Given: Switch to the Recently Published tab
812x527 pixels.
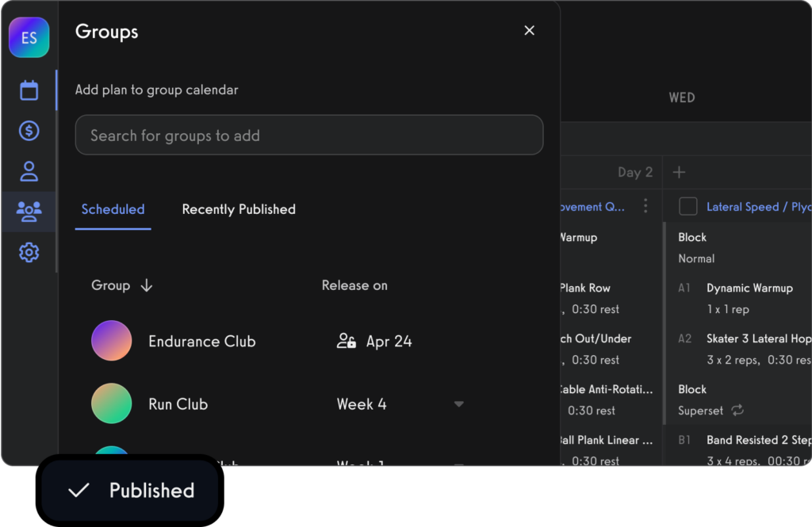Looking at the screenshot, I should point(238,209).
